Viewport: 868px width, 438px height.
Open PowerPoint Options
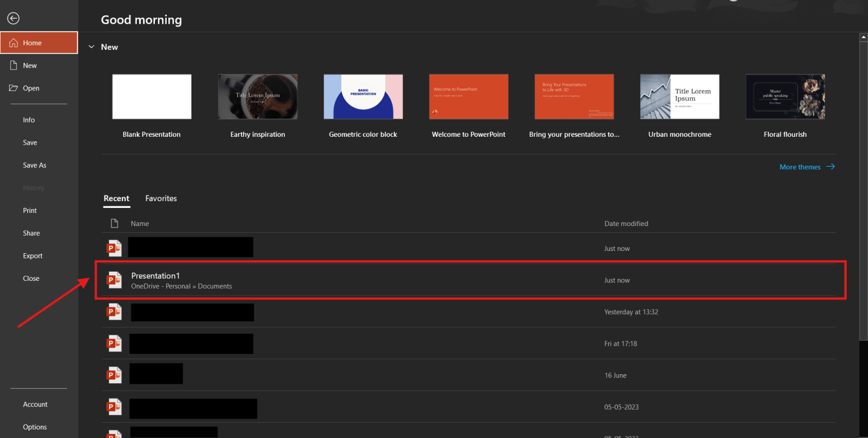34,427
